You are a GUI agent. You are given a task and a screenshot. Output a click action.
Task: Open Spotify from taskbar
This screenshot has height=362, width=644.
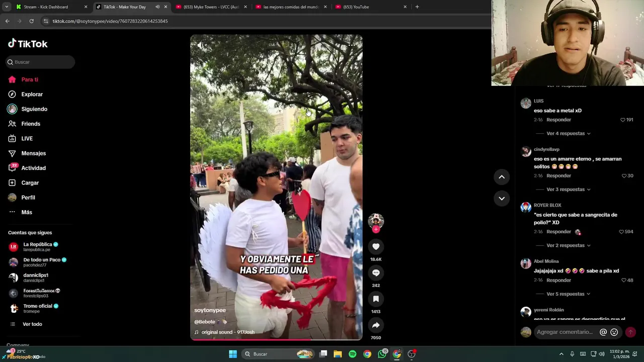(x=352, y=354)
